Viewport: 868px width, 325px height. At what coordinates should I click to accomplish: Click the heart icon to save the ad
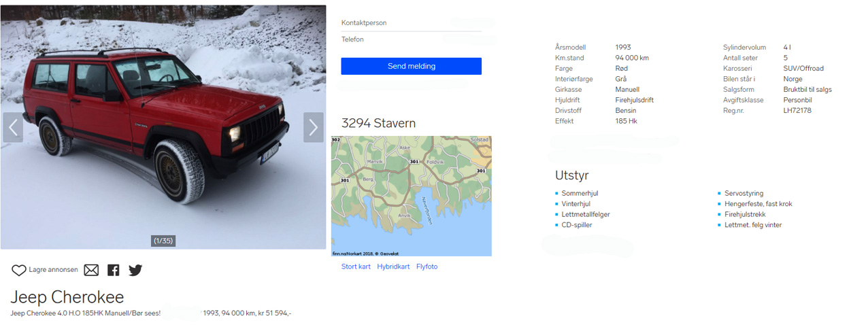18,270
